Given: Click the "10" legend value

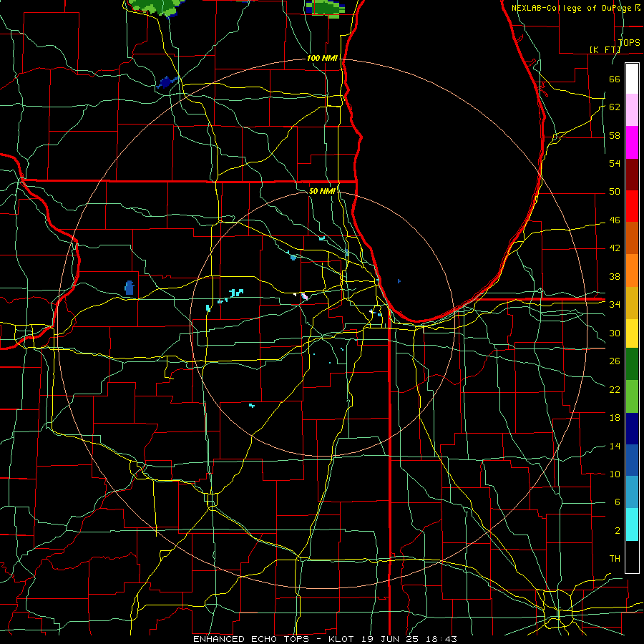Looking at the screenshot, I should 615,474.
